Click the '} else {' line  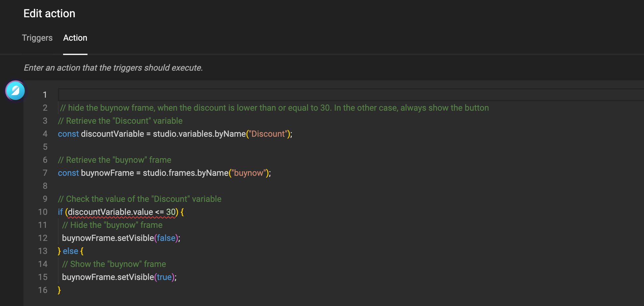tap(71, 251)
